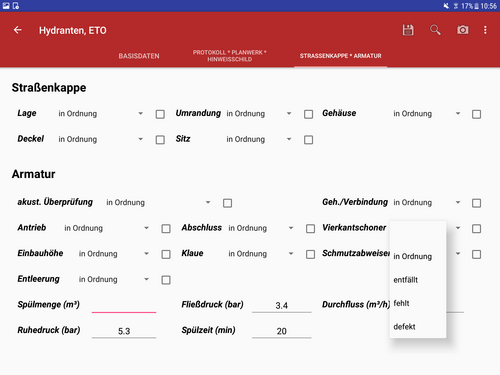Tap the muted sound status icon

point(446,6)
